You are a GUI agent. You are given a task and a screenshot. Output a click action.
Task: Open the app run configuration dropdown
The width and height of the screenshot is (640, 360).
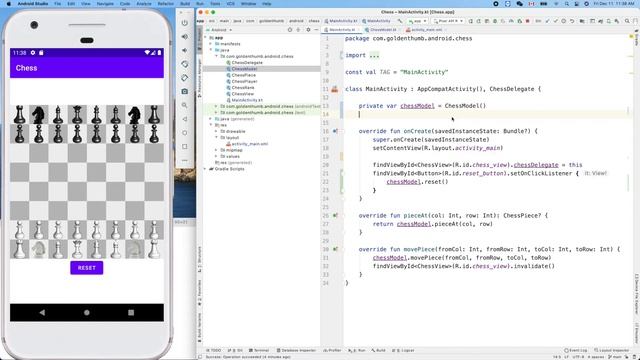pyautogui.click(x=417, y=21)
